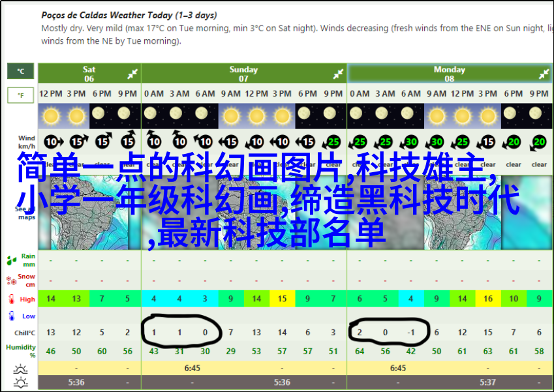Click Sunday sunrise time 6:45
The width and height of the screenshot is (554, 392).
pos(192,369)
